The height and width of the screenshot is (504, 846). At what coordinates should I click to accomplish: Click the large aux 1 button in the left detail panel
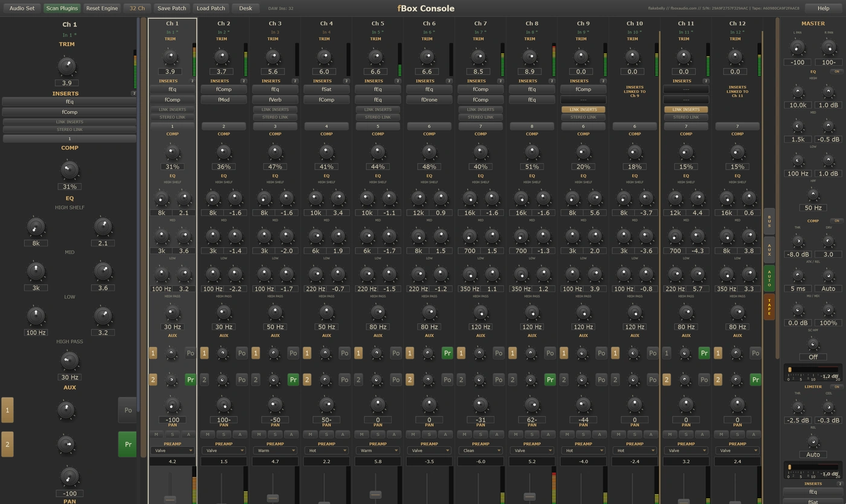coord(7,410)
